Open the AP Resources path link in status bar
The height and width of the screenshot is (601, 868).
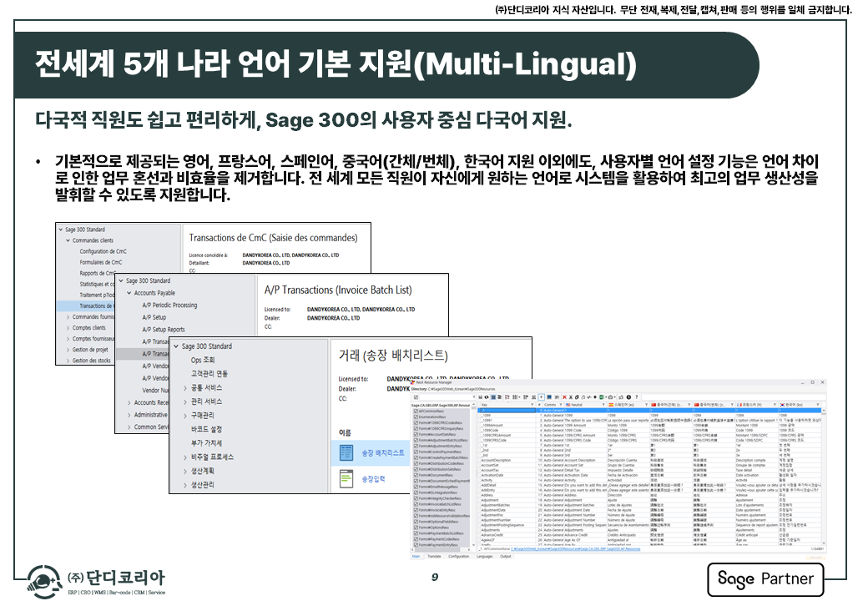pyautogui.click(x=576, y=549)
